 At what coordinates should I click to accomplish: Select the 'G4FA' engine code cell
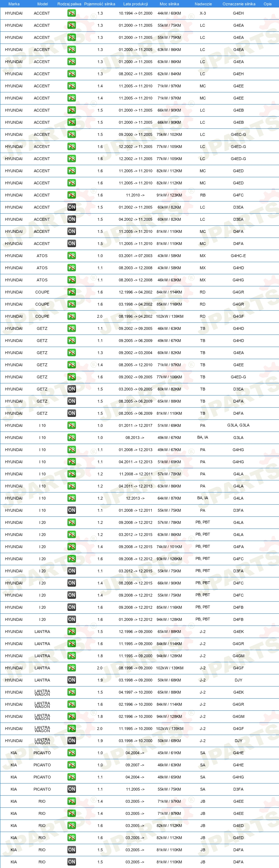tap(238, 547)
